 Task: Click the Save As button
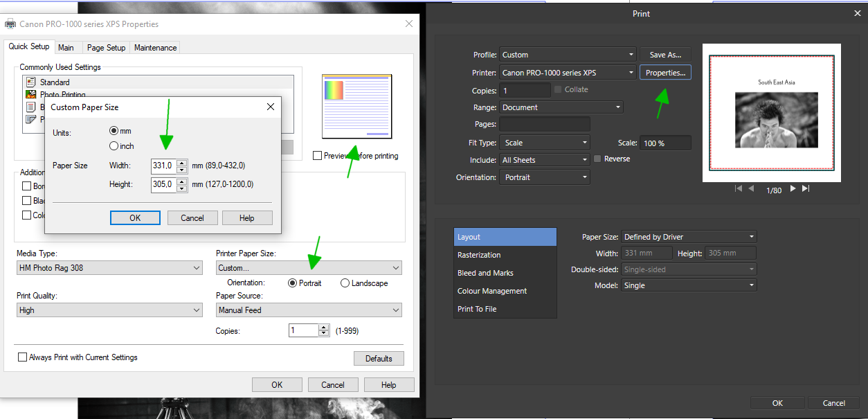[664, 54]
